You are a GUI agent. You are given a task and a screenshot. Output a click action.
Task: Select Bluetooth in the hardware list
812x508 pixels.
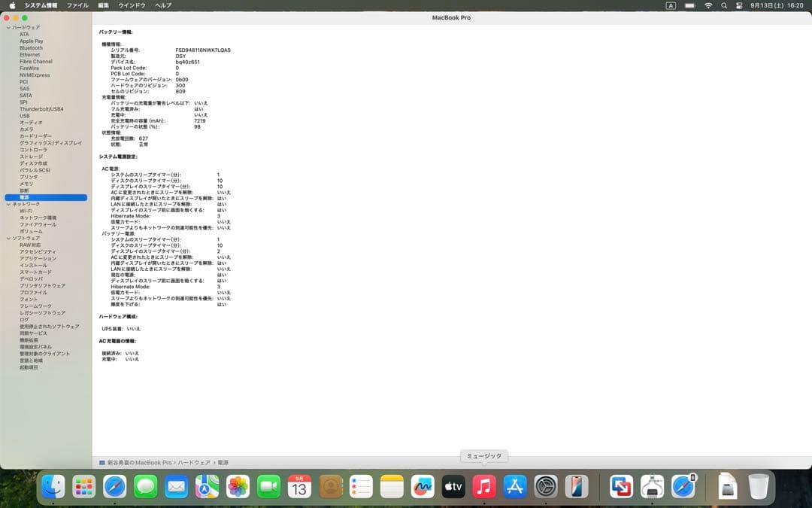[x=31, y=48]
